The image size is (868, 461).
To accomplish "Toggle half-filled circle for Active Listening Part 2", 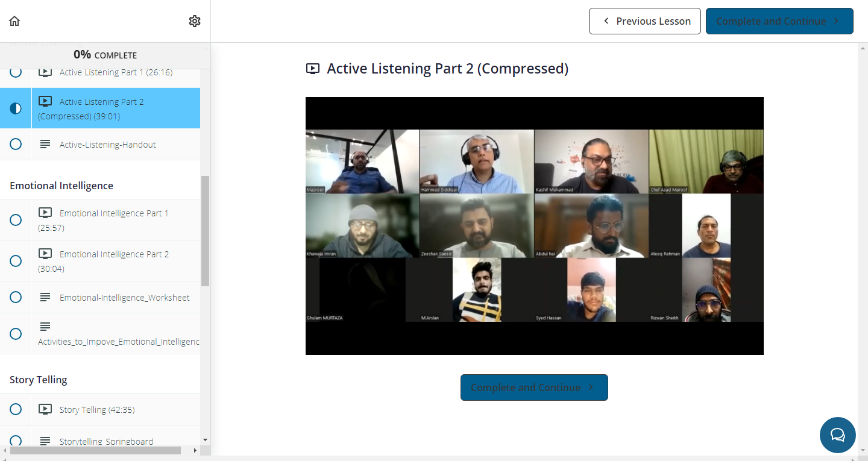I will click(16, 108).
